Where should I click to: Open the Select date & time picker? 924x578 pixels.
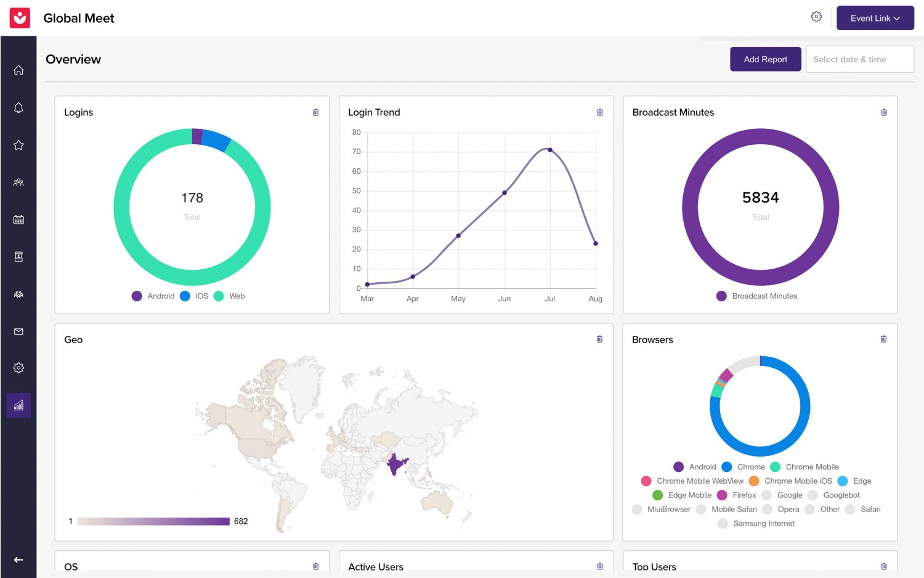point(859,59)
